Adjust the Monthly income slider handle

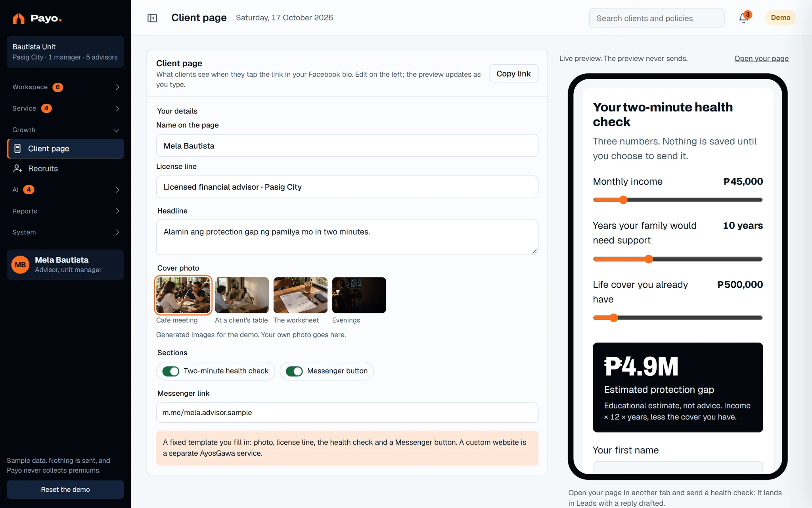(x=623, y=200)
